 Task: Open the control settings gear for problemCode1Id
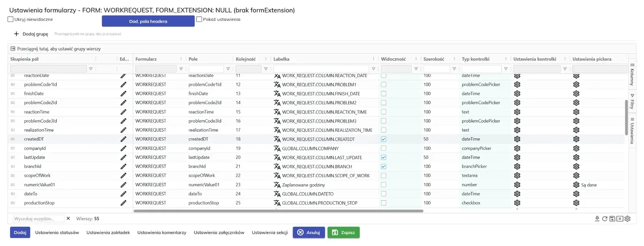pos(517,84)
